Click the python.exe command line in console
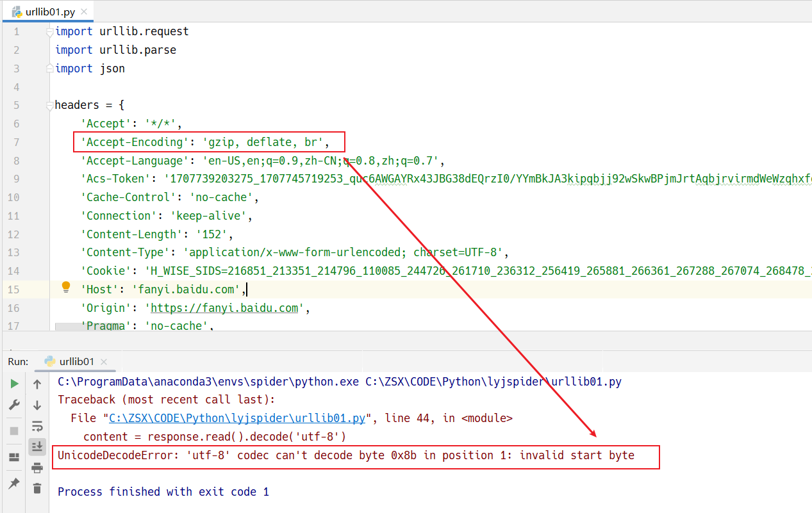The width and height of the screenshot is (812, 513). click(340, 382)
